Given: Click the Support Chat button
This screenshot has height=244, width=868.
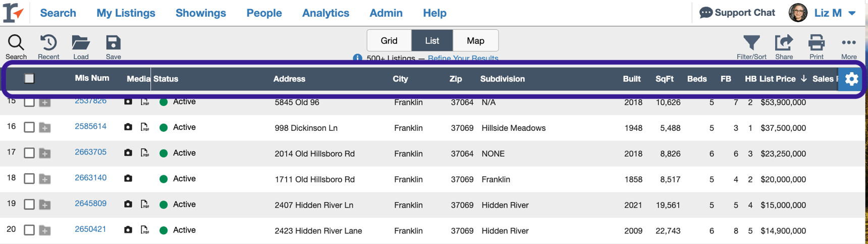Looking at the screenshot, I should tap(737, 13).
